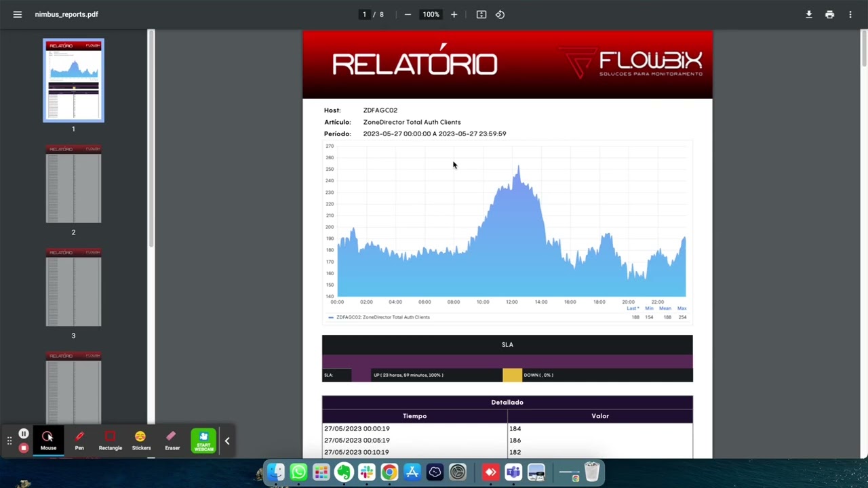Click the document vertical scrollbar
Viewport: 868px width, 488px height.
[864, 49]
